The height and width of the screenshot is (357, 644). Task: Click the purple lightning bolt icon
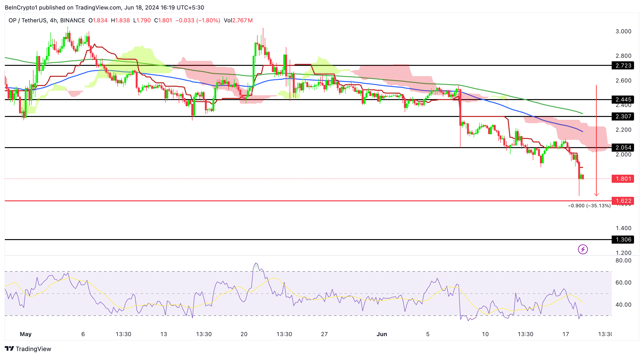coord(582,249)
